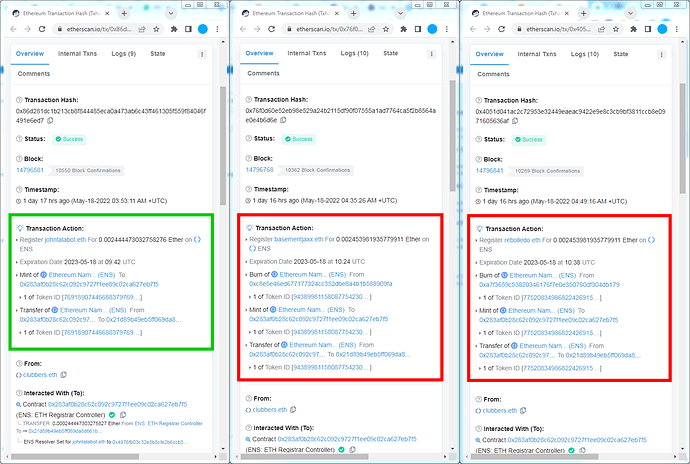Copy clubbers.eth From address in rebolledo.eth window
Image resolution: width=690 pixels, height=464 pixels.
(523, 411)
